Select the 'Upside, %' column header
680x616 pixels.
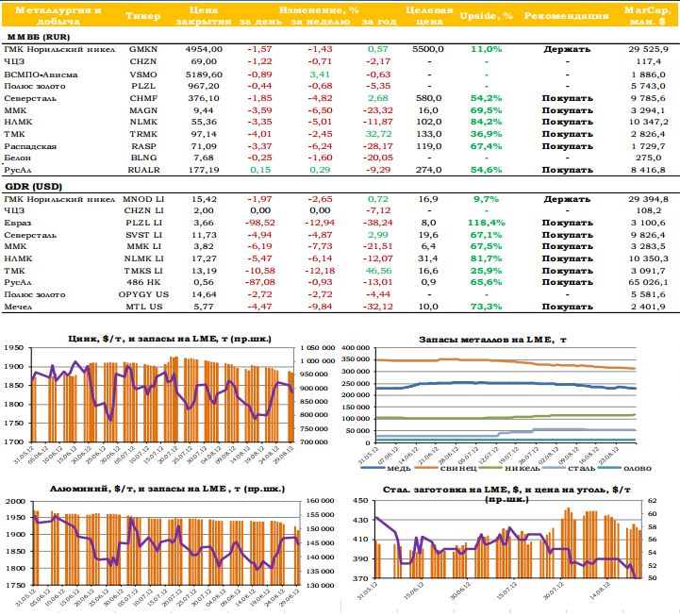[486, 16]
